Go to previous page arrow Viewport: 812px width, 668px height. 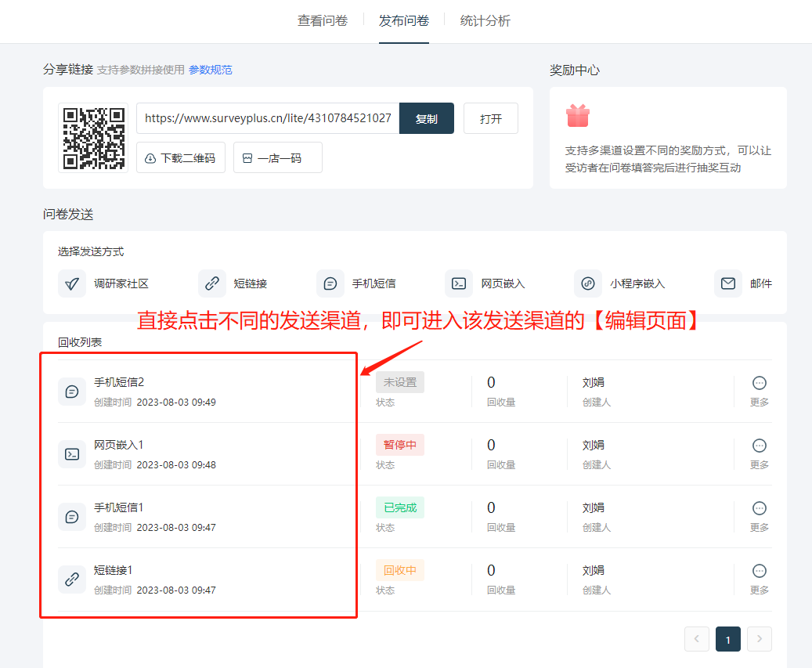(x=697, y=639)
